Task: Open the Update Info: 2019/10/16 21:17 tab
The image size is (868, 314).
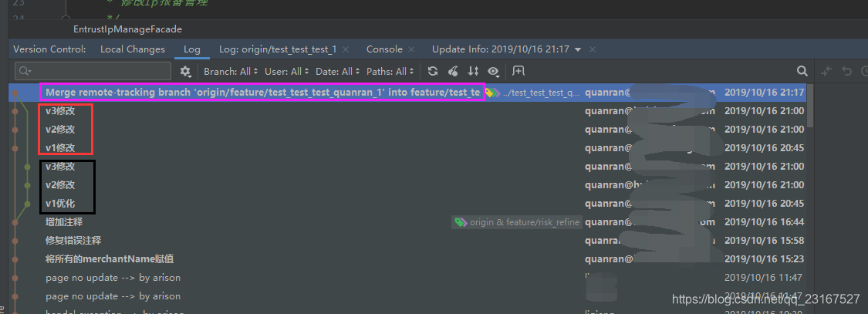Action: tap(501, 49)
